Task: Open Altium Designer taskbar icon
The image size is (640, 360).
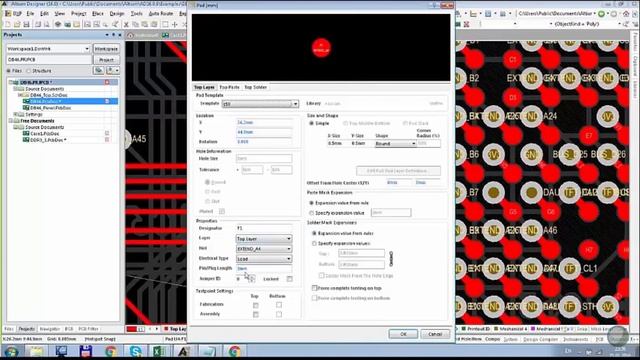Action: pyautogui.click(x=184, y=351)
